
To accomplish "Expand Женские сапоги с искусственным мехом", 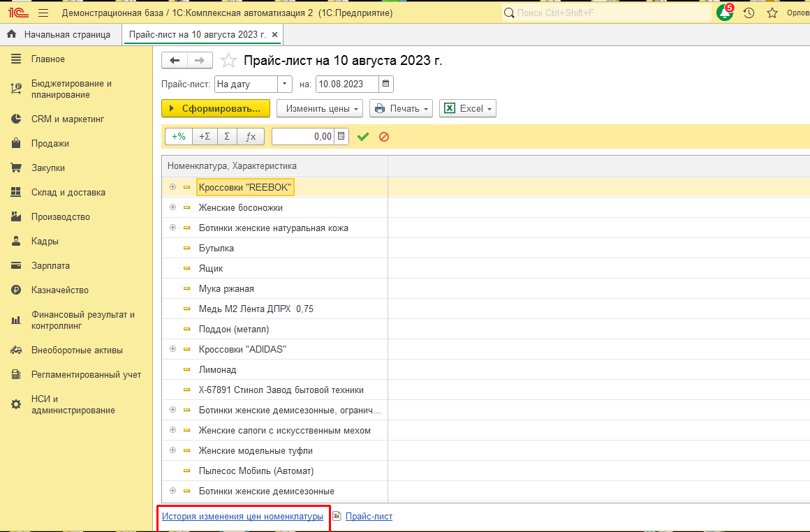I will [173, 430].
